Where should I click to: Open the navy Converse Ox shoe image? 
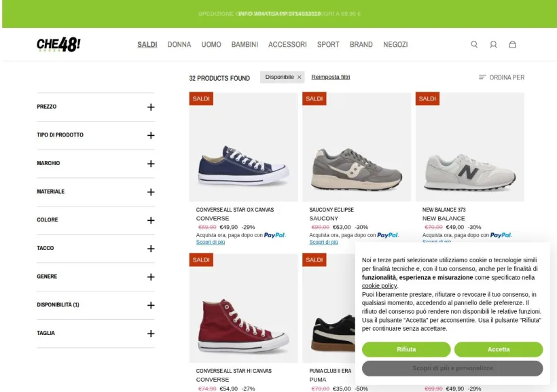tap(243, 147)
